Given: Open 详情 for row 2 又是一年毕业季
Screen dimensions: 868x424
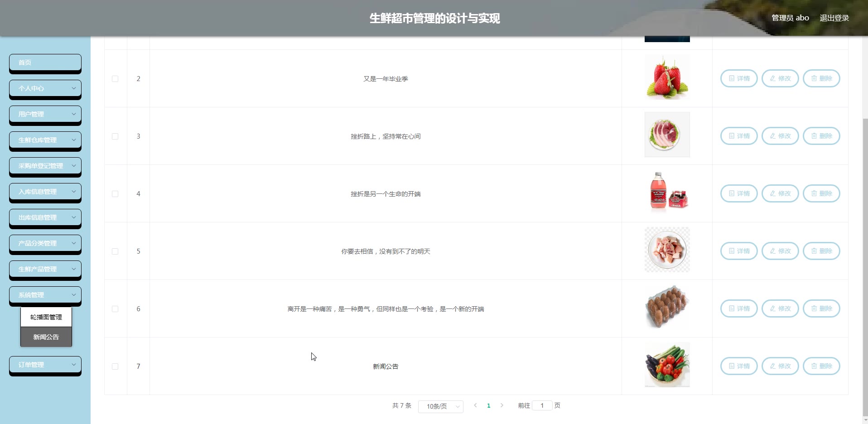Looking at the screenshot, I should (x=739, y=78).
